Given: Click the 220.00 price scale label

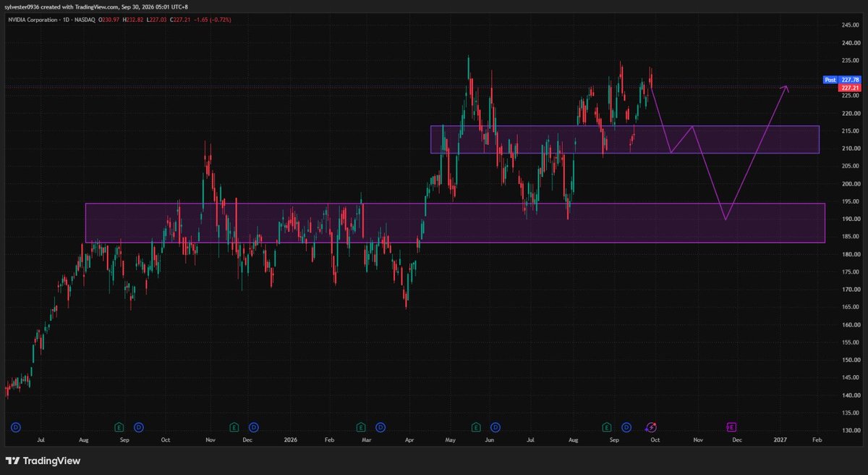Looking at the screenshot, I should [850, 114].
